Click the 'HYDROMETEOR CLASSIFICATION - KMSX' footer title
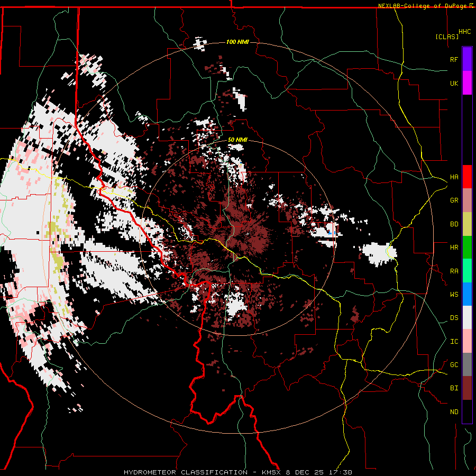This screenshot has width=476, height=476. [202, 472]
